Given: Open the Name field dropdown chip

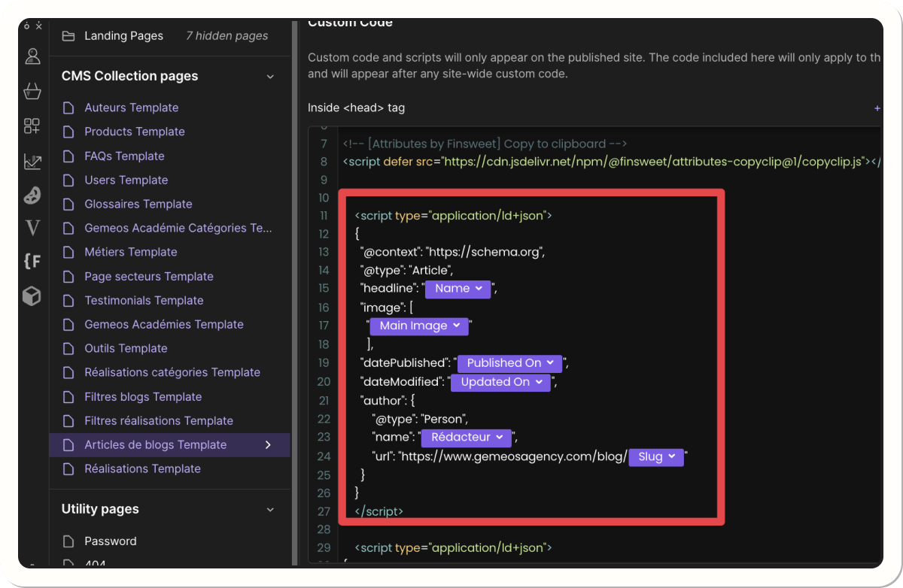Looking at the screenshot, I should pyautogui.click(x=458, y=288).
